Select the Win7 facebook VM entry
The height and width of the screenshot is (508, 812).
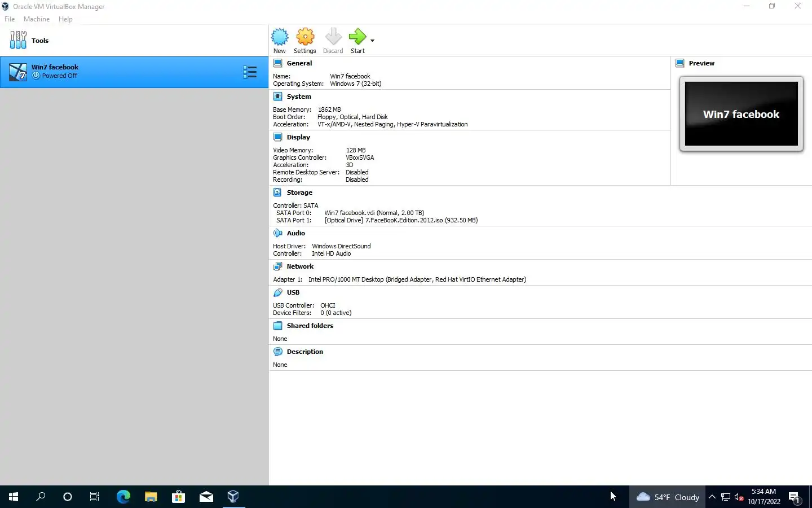pyautogui.click(x=134, y=72)
